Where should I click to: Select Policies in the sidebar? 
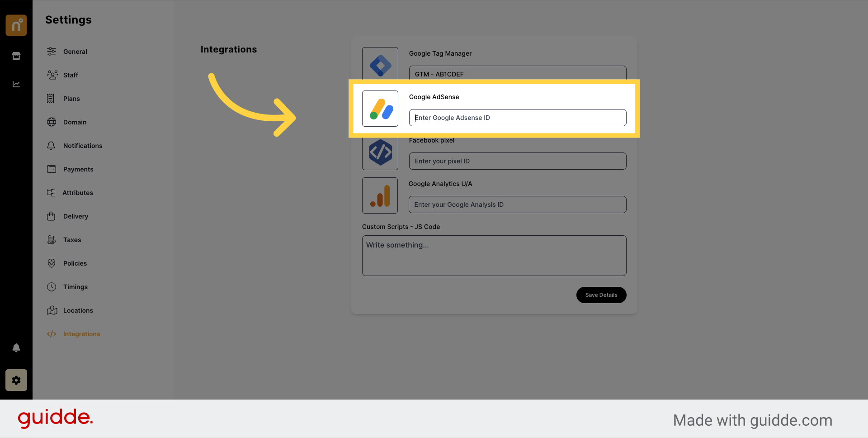pyautogui.click(x=75, y=263)
